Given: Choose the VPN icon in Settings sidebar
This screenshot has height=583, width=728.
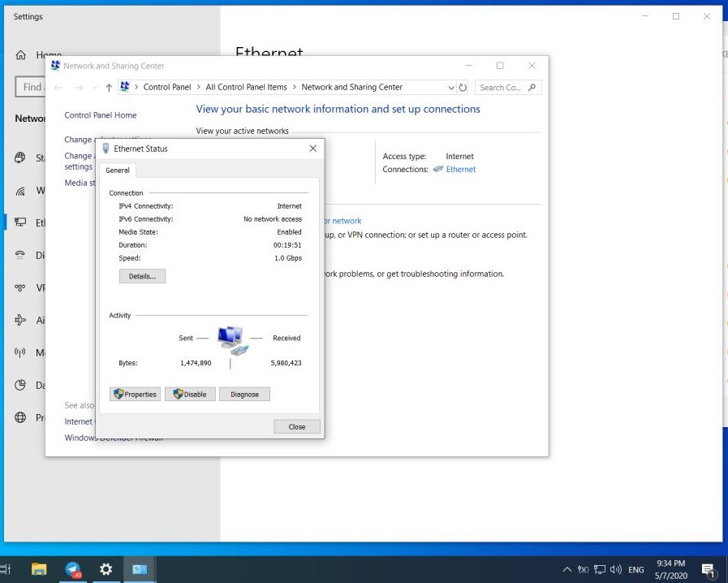Looking at the screenshot, I should (20, 287).
